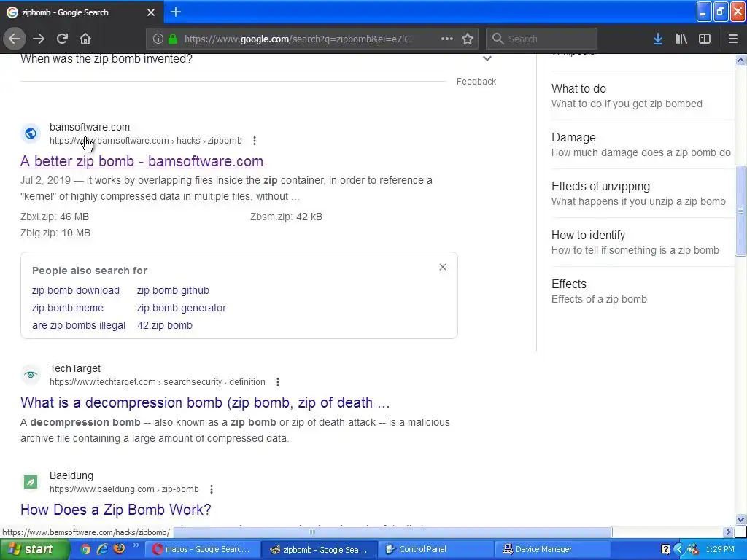Search zip bomb github suggestion
This screenshot has width=747, height=560.
[173, 290]
